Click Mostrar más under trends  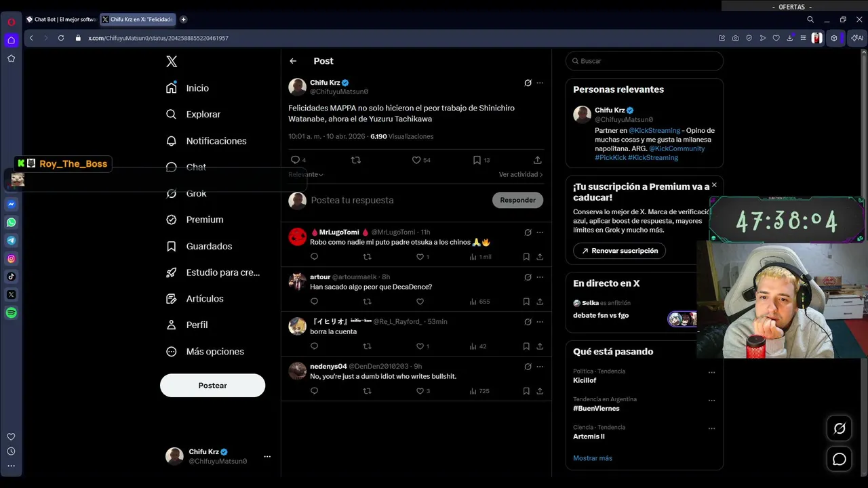tap(593, 458)
